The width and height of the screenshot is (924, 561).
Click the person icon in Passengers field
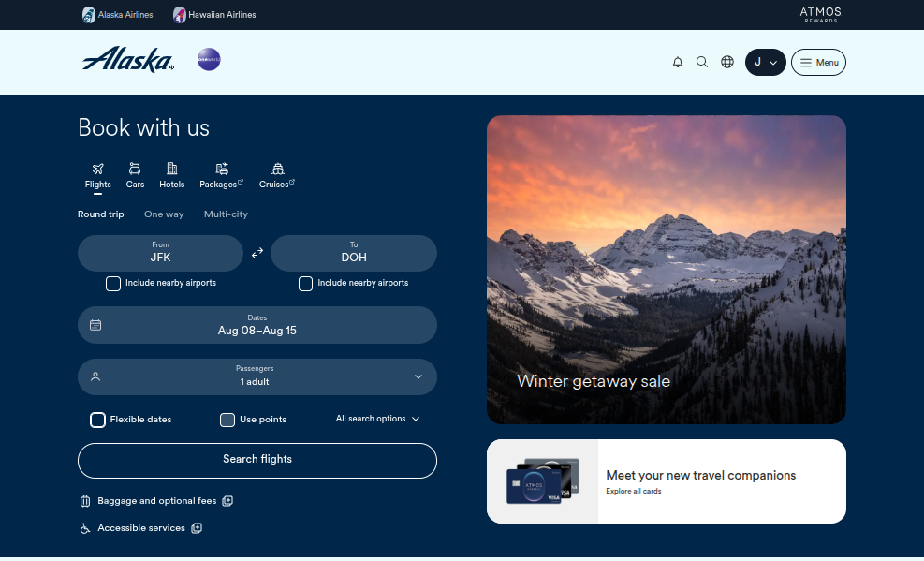[95, 376]
